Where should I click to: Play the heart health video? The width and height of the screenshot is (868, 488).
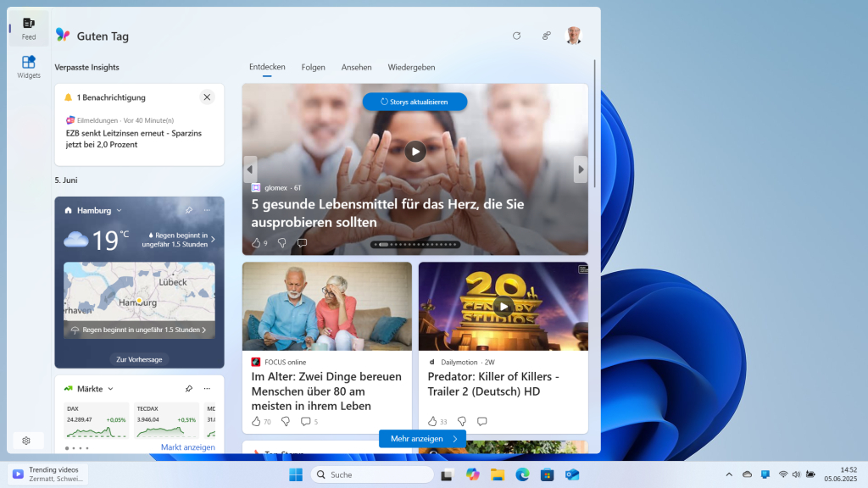pyautogui.click(x=415, y=152)
